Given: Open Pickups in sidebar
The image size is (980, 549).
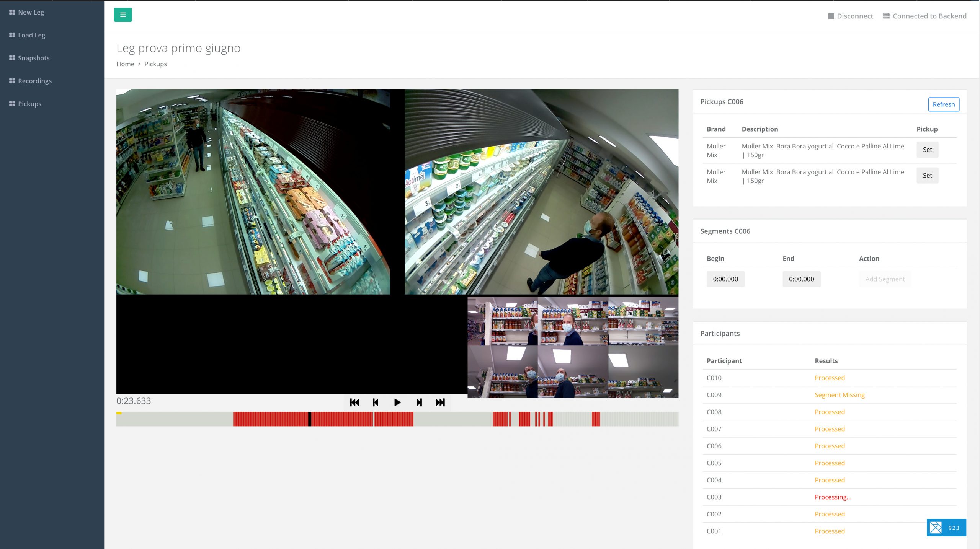Looking at the screenshot, I should point(25,104).
